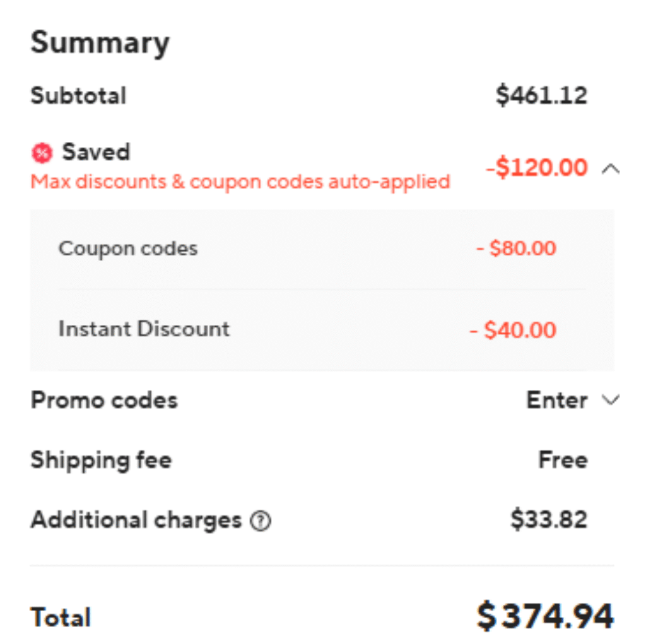The image size is (646, 644).
Task: Click the Additional charges label text
Action: 136,520
